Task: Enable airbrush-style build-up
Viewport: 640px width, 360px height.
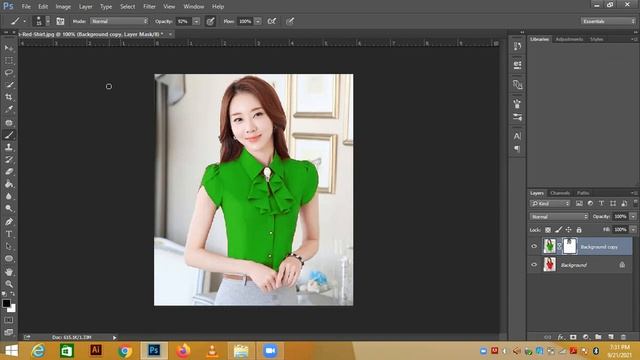Action: click(271, 21)
